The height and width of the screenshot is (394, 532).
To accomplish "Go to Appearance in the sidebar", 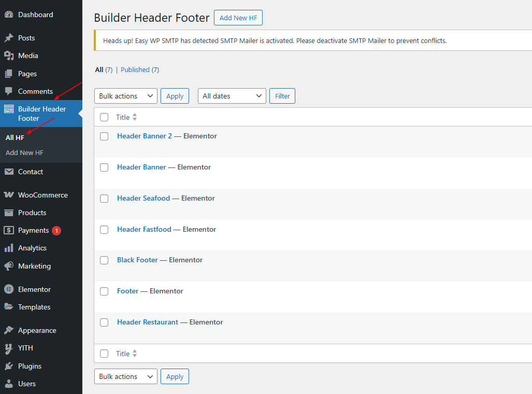I will [x=37, y=330].
